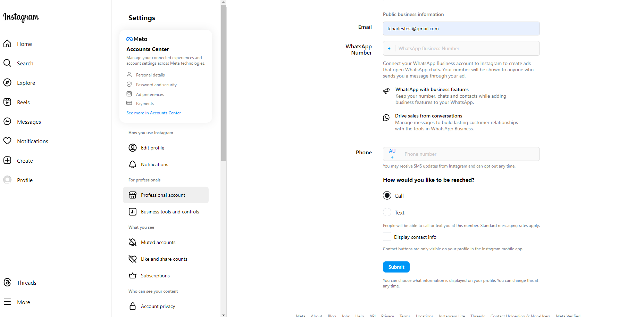Open the Messages messenger icon
This screenshot has width=644, height=317.
(7, 121)
